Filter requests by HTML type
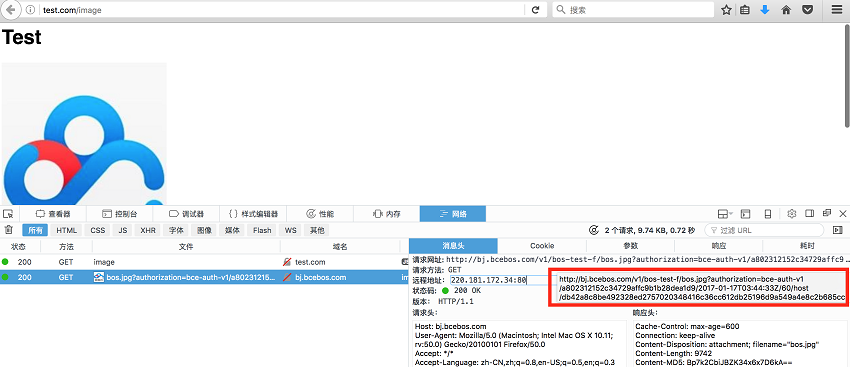This screenshot has height=367, width=850. pos(67,230)
